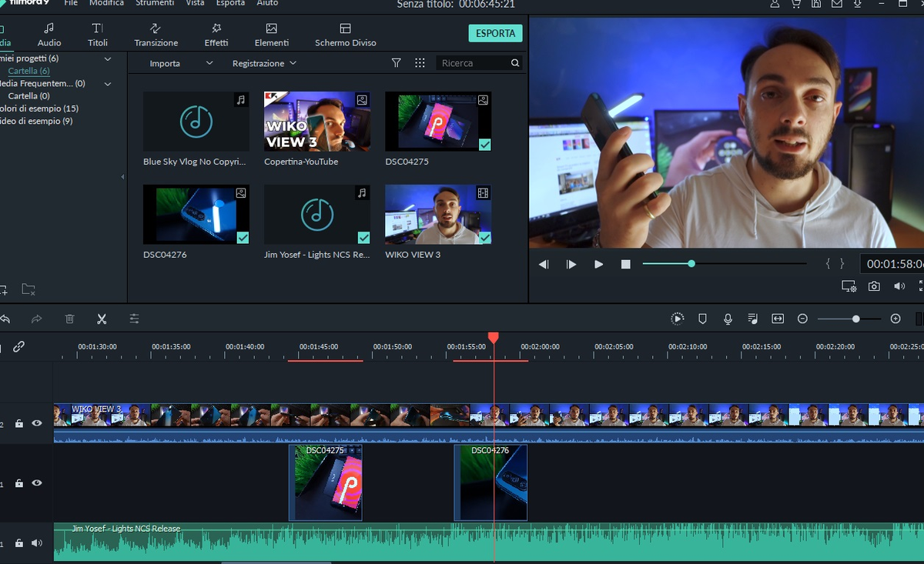Toggle lock on WIKO VIEW 3 track
Screen dimensions: 924x564
tap(19, 423)
